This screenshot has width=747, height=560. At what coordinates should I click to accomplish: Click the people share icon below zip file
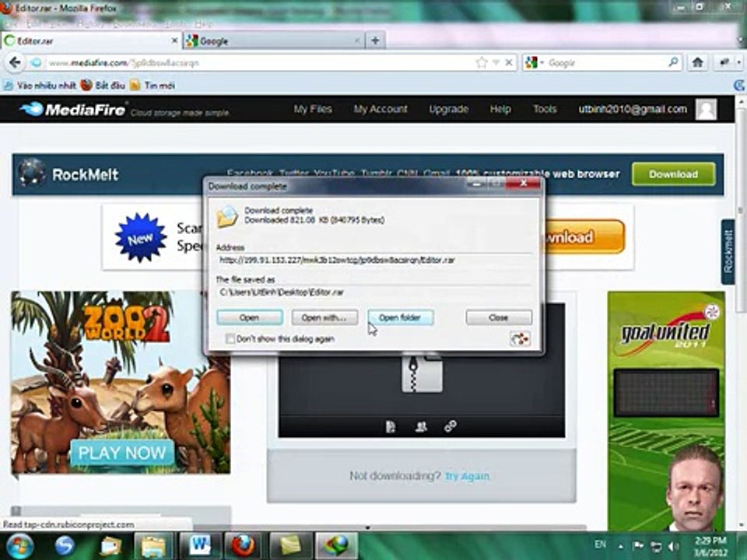pyautogui.click(x=421, y=426)
